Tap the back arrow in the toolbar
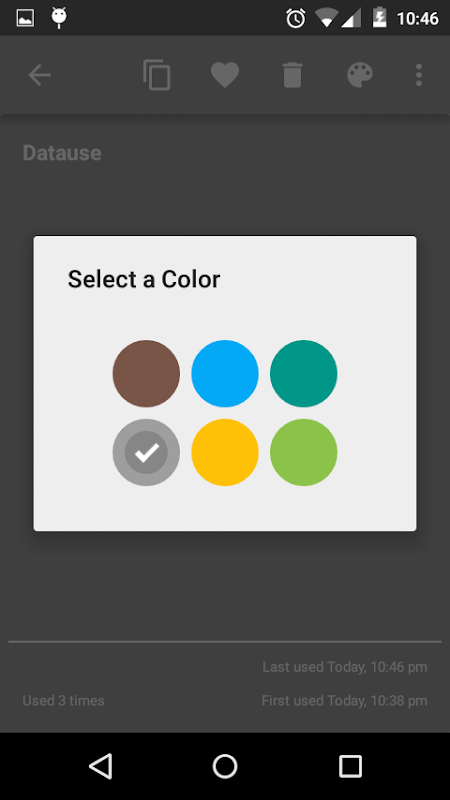450x800 pixels. coord(39,76)
